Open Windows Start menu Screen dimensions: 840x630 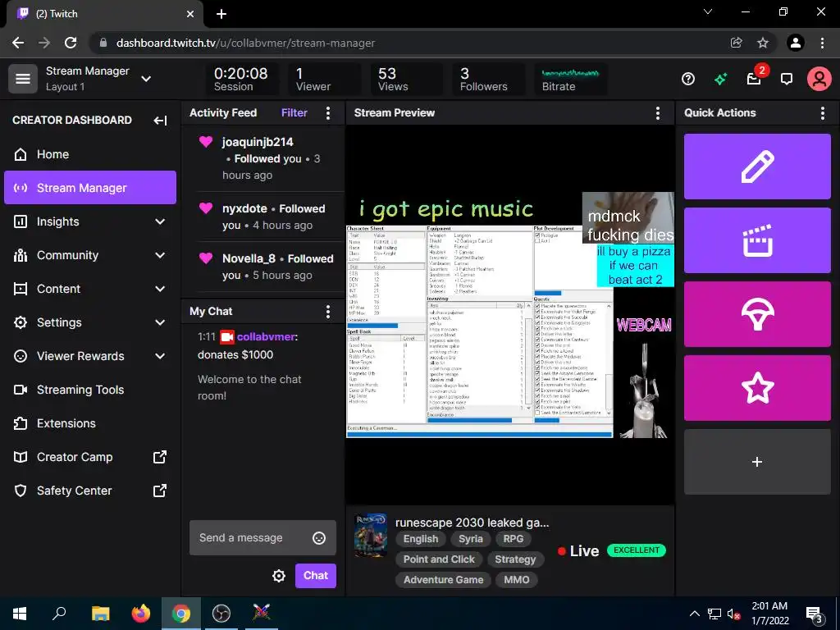pos(20,614)
